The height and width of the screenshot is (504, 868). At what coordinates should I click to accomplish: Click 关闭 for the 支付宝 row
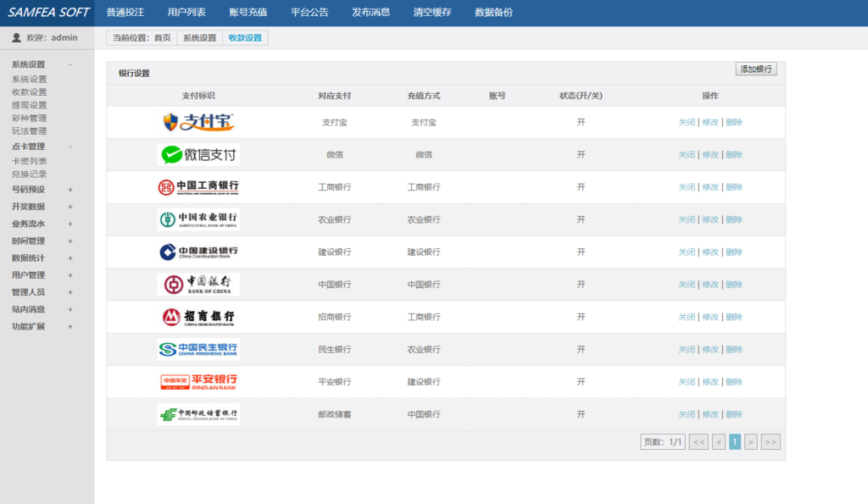(687, 122)
